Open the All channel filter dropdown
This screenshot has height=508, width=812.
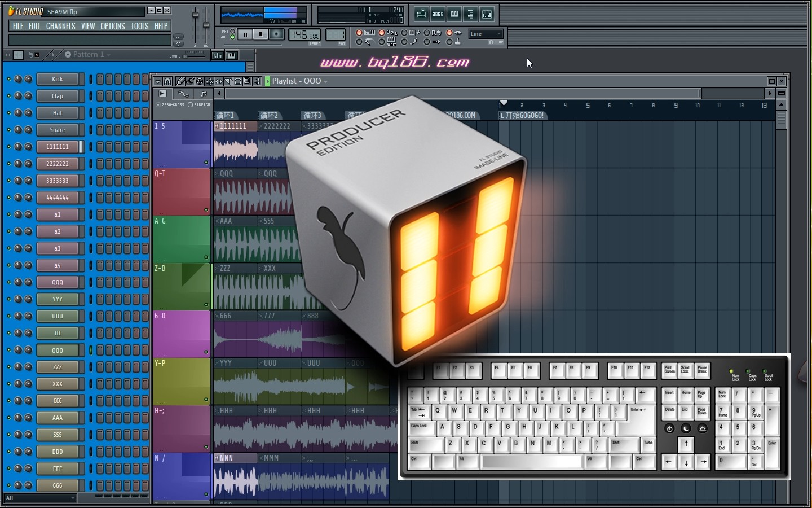40,498
